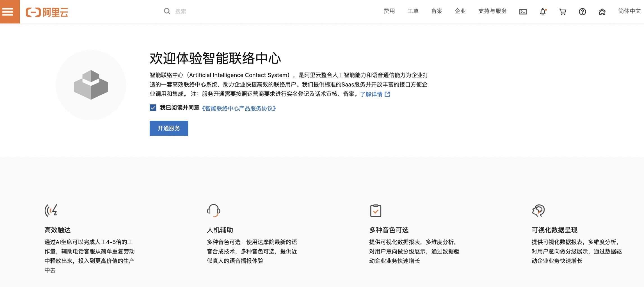This screenshot has height=287, width=644.
Task: Click the Alibaba Cloud (阿里云) logo
Action: (x=47, y=12)
